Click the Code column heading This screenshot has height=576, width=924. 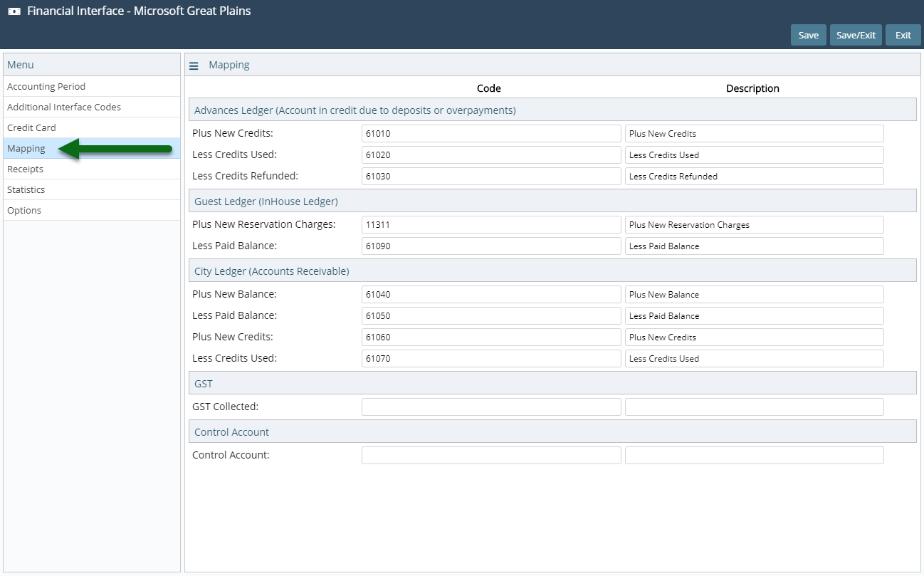pos(489,88)
